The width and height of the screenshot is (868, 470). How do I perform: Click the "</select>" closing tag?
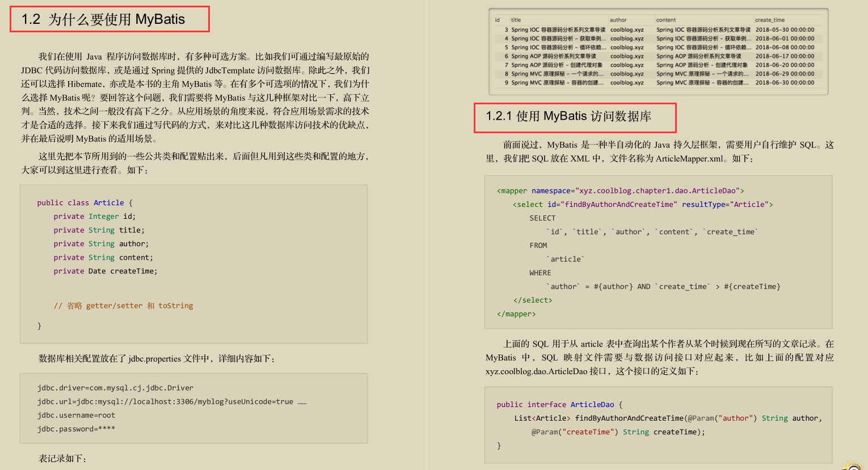tap(533, 300)
